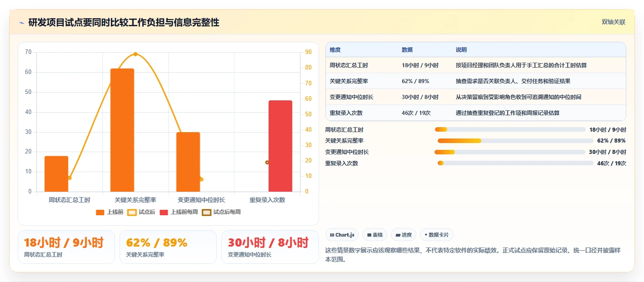Viewport: 644px width, 282px height.
Task: Click the Chart.js chip
Action: tap(342, 235)
